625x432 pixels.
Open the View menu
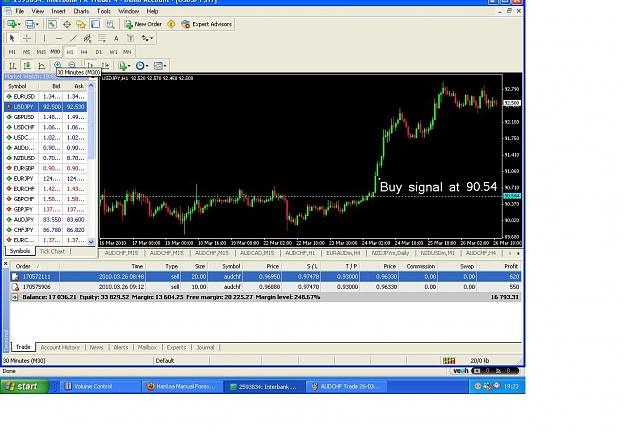pyautogui.click(x=38, y=11)
